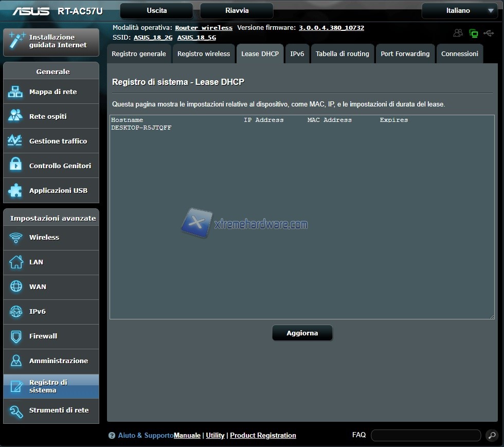Click the Applicazioni USB puzzle icon

(15, 190)
